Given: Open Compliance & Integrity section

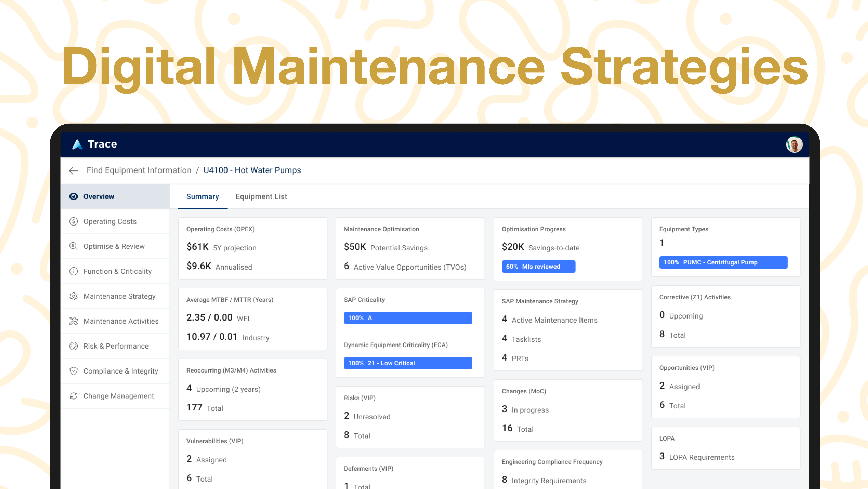Looking at the screenshot, I should pyautogui.click(x=115, y=371).
